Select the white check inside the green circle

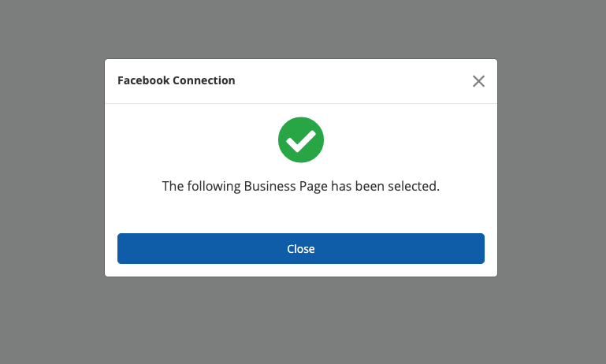(x=301, y=141)
